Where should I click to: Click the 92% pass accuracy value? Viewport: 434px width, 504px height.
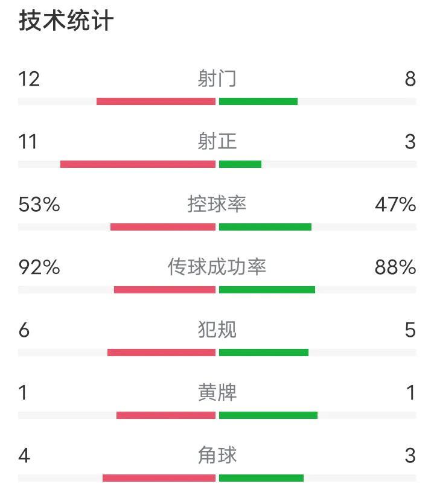[x=39, y=267]
